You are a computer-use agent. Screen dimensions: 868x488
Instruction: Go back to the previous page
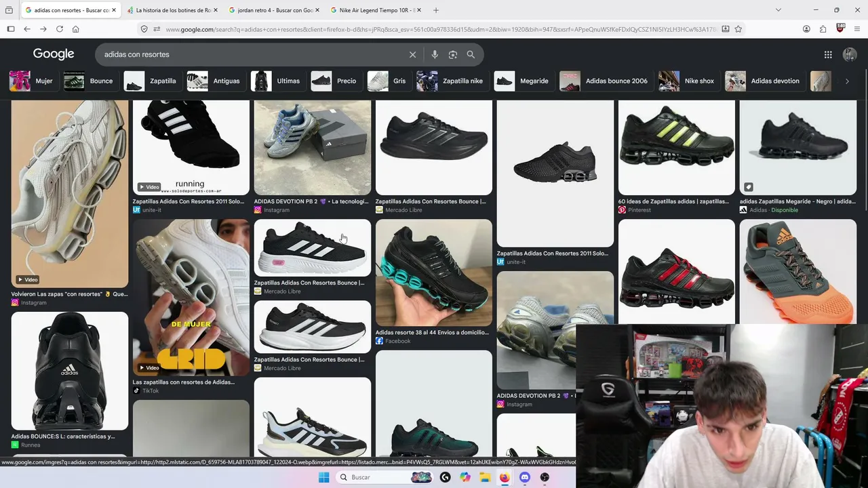[x=27, y=29]
